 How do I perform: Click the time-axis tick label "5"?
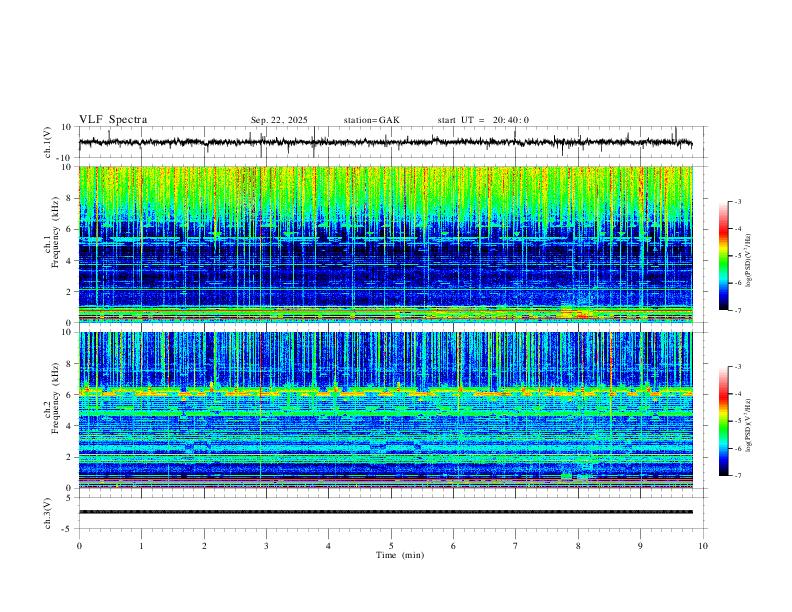[x=391, y=546]
